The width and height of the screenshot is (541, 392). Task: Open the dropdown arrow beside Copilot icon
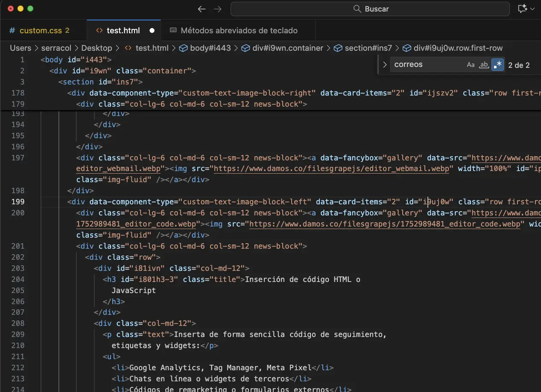point(532,9)
